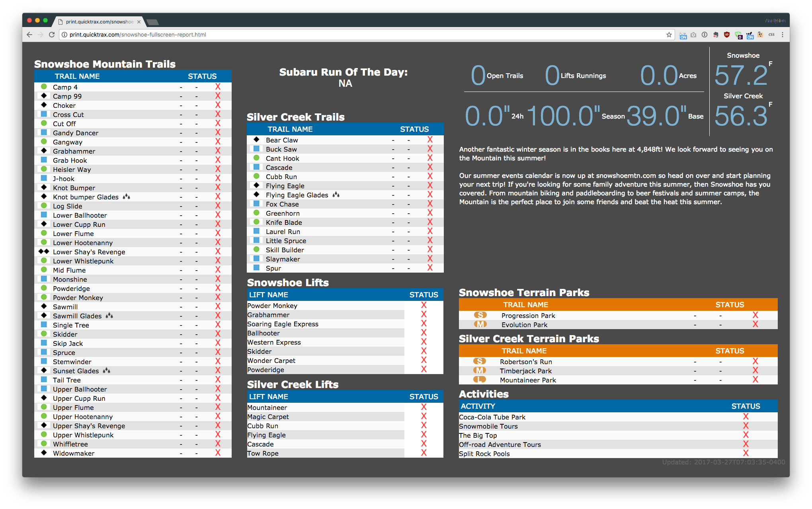Click the CSS extension icon
Viewport: 812px width, 509px height.
771,35
